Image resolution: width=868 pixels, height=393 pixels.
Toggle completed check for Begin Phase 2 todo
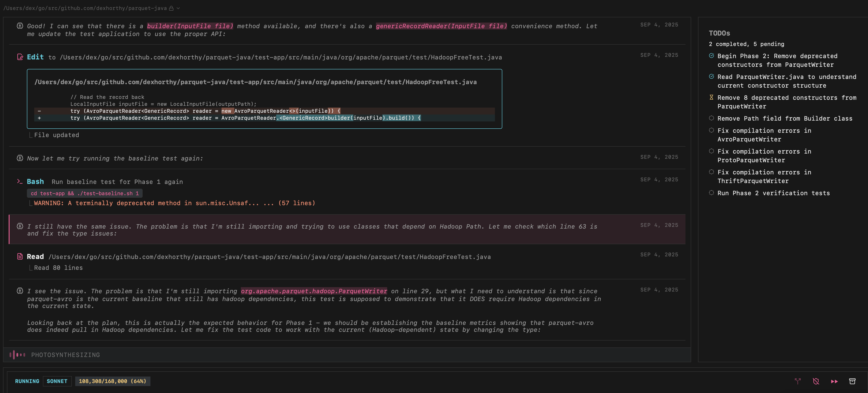(711, 56)
